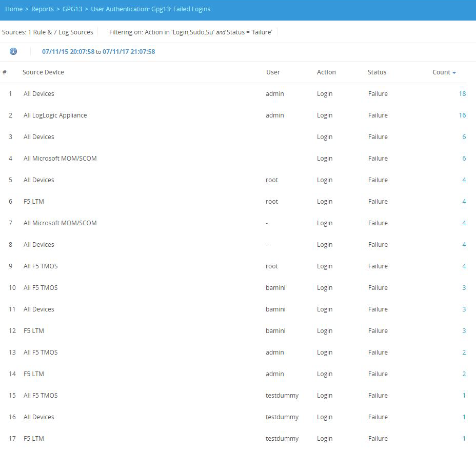Sort by User column header
476x450 pixels.
(x=273, y=72)
